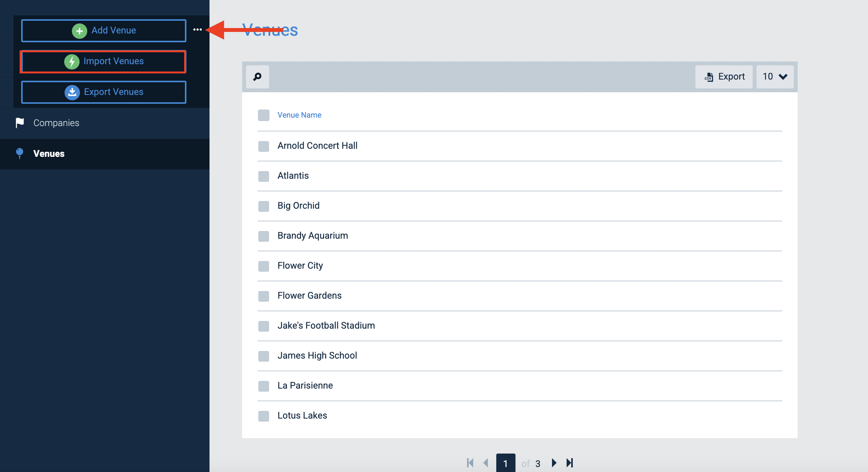Go to the next page arrow

tap(554, 463)
